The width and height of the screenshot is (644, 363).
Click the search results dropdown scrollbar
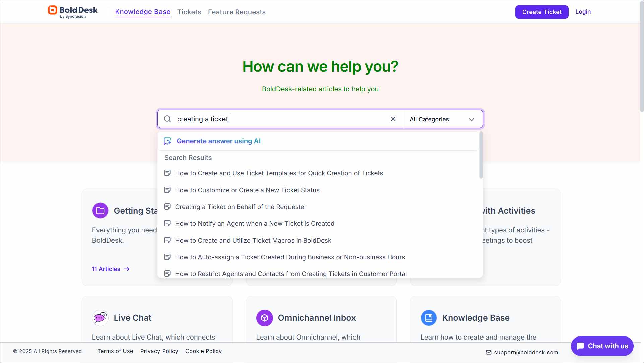click(481, 155)
